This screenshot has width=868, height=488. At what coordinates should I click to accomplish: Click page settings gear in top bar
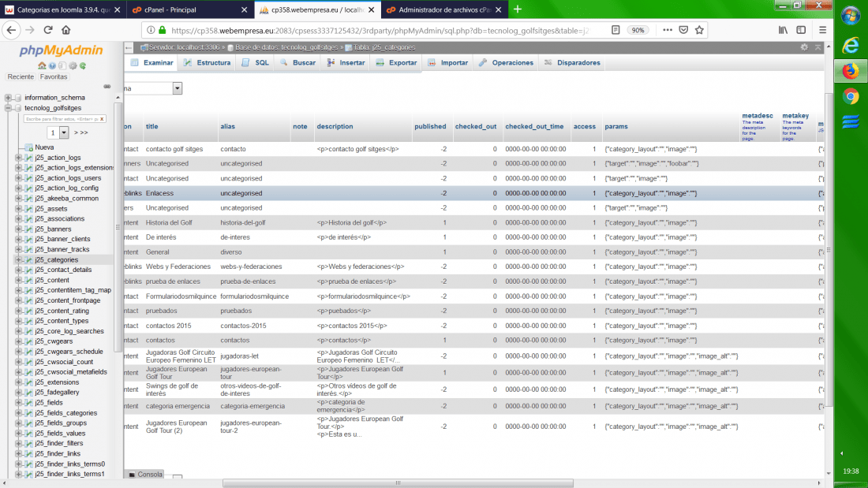804,47
